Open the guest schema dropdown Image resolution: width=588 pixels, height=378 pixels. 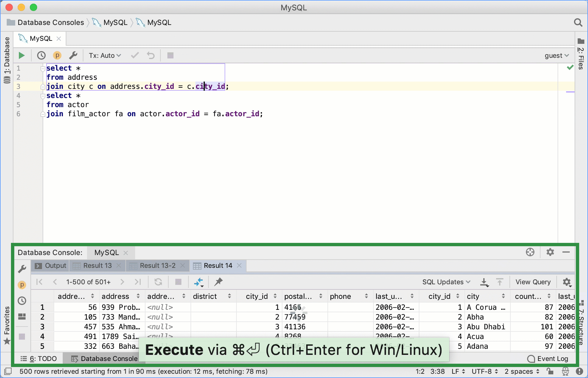557,55
